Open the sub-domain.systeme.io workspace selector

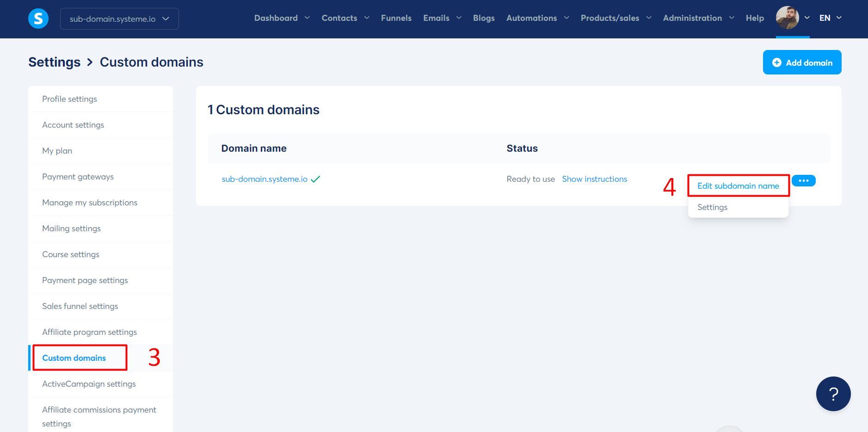tap(119, 19)
